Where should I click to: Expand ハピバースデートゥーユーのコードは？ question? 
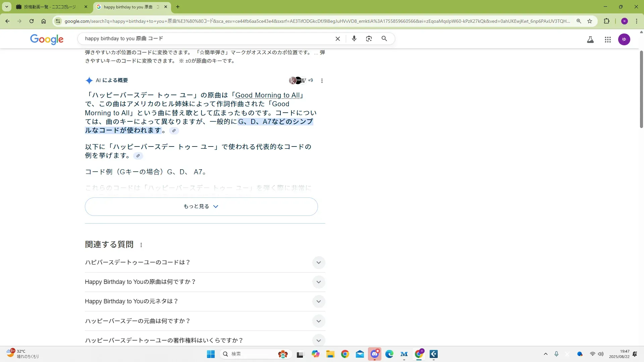click(x=318, y=262)
